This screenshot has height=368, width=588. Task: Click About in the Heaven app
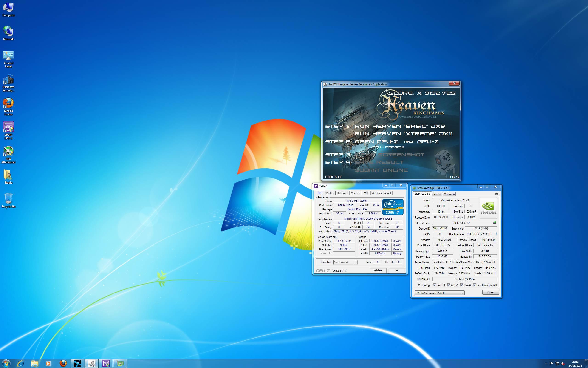[x=333, y=177]
